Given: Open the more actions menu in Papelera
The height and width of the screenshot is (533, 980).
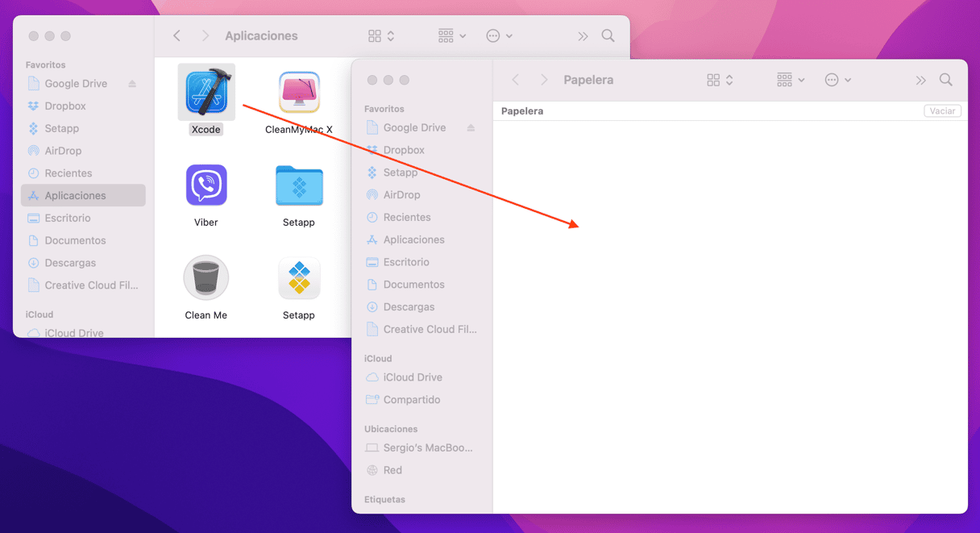Looking at the screenshot, I should click(x=837, y=80).
